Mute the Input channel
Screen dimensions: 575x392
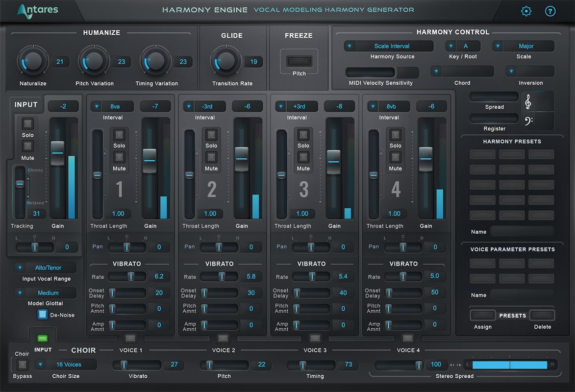coord(27,147)
